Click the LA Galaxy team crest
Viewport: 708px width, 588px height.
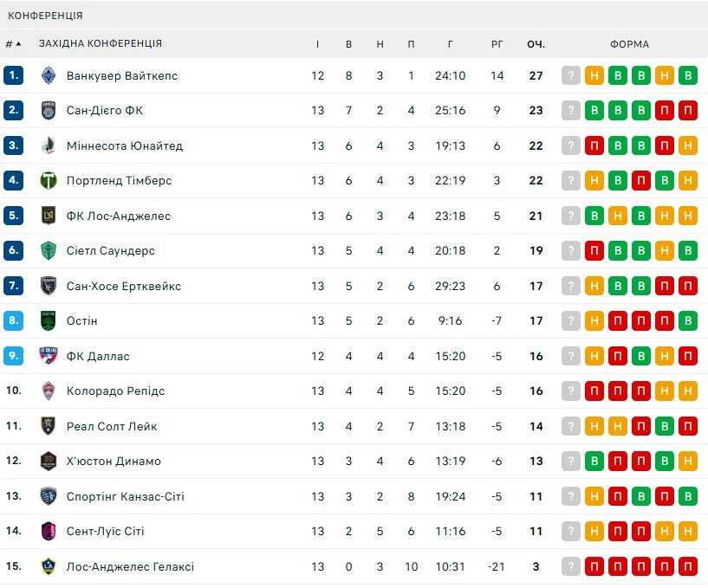pyautogui.click(x=49, y=566)
